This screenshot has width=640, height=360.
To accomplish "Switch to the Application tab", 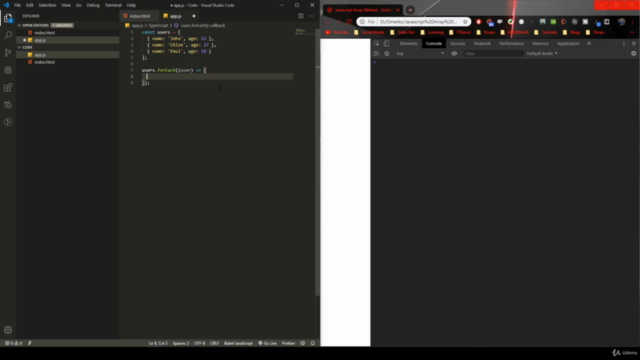I will coord(568,43).
